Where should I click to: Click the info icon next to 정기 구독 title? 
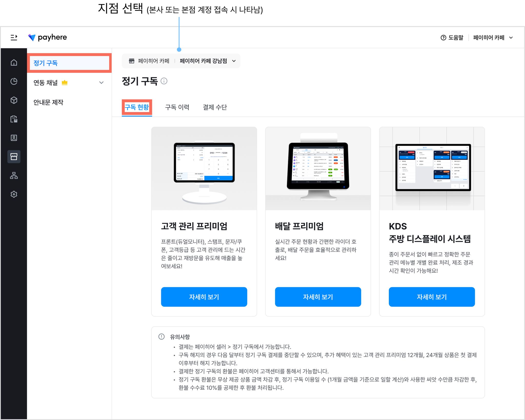(164, 81)
